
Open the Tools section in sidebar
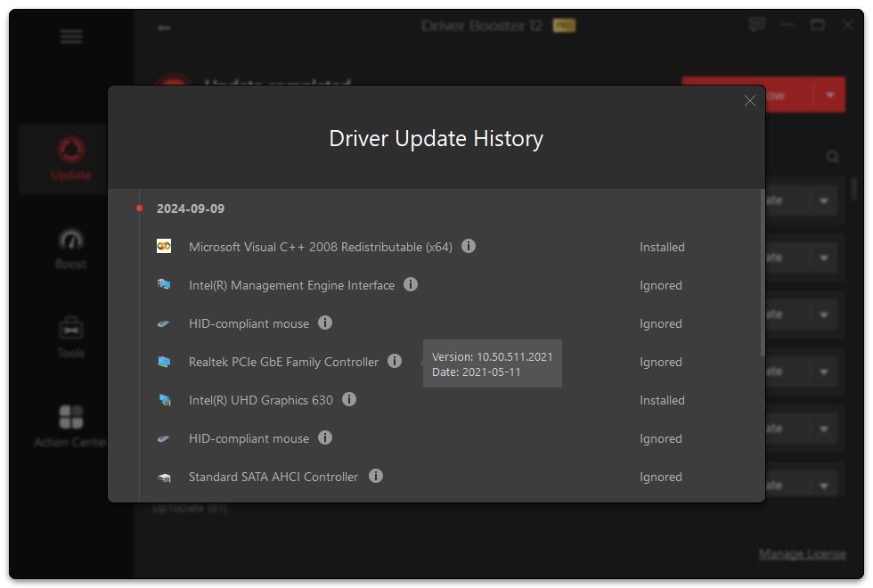tap(70, 337)
